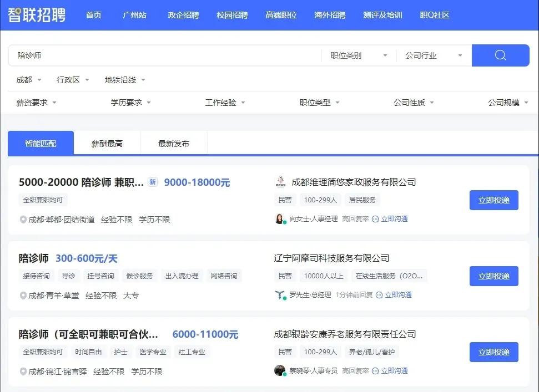Go to 首页 in top navigation
This screenshot has height=392, width=539.
[93, 15]
